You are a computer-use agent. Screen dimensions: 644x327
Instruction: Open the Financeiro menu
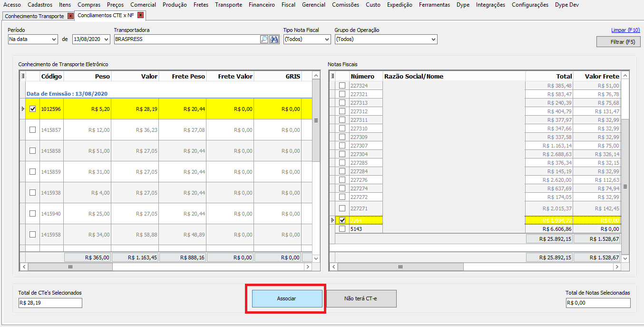(262, 5)
